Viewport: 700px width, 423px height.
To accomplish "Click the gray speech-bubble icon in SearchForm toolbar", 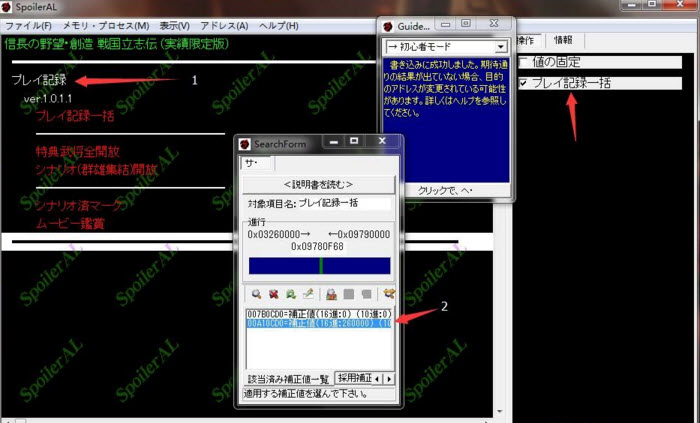I will pyautogui.click(x=366, y=294).
